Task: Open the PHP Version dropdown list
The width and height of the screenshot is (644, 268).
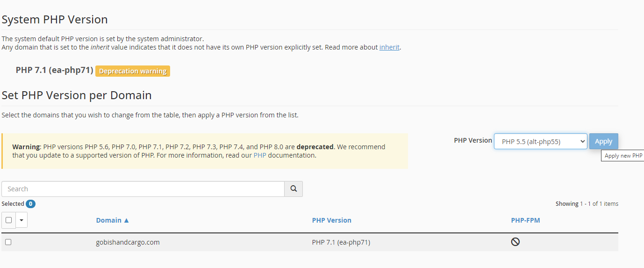Action: 540,141
